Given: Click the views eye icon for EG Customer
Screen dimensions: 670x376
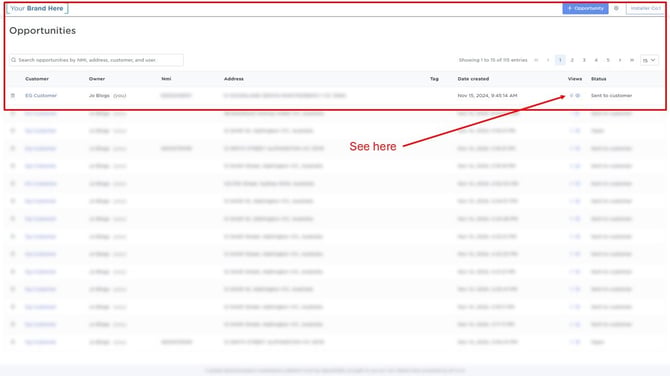Looking at the screenshot, I should point(577,96).
